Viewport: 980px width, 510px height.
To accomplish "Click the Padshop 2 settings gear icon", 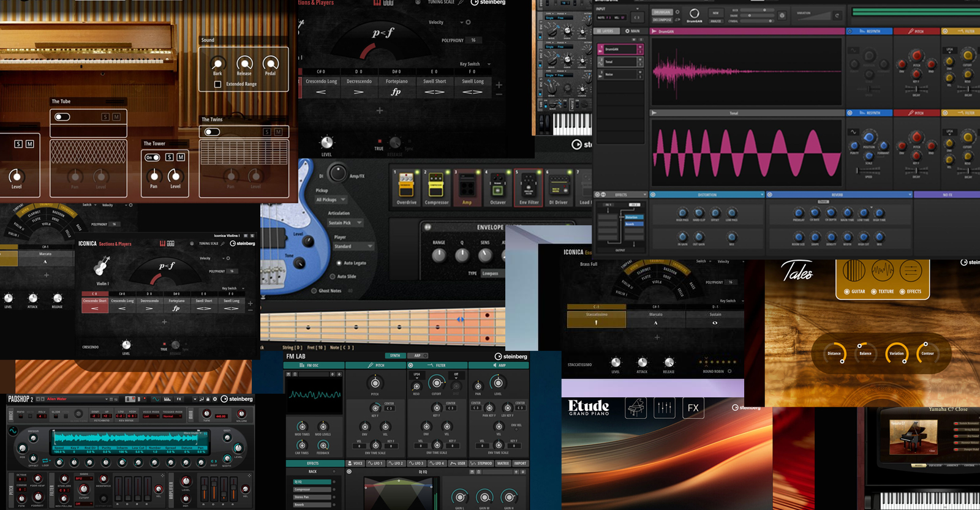I will (215, 399).
